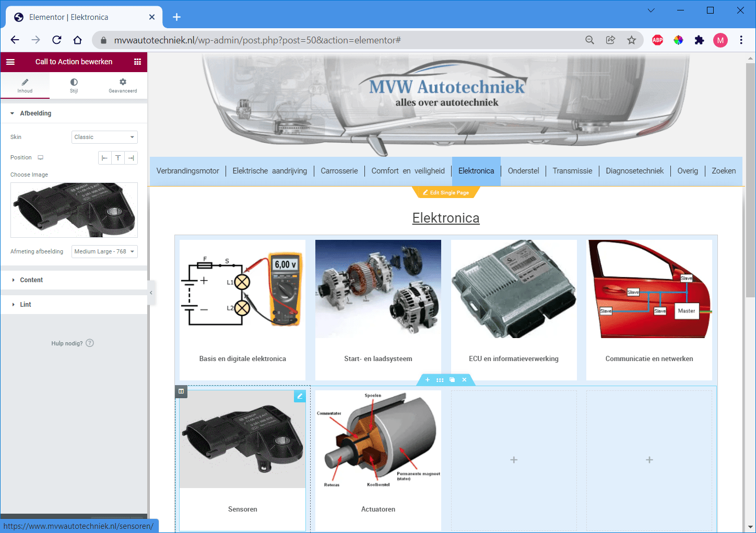The width and height of the screenshot is (756, 533).
Task: Click the chosen sensor image thumbnail
Action: [x=74, y=210]
